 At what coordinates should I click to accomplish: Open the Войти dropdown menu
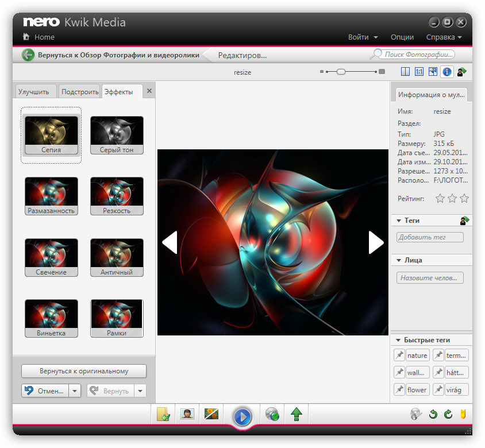click(x=363, y=37)
